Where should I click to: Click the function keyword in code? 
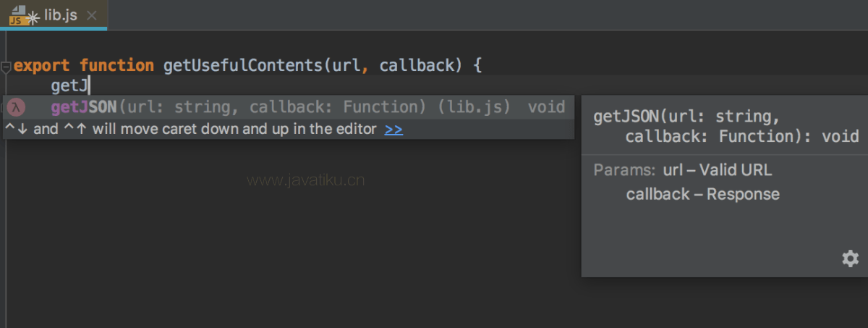coord(117,66)
